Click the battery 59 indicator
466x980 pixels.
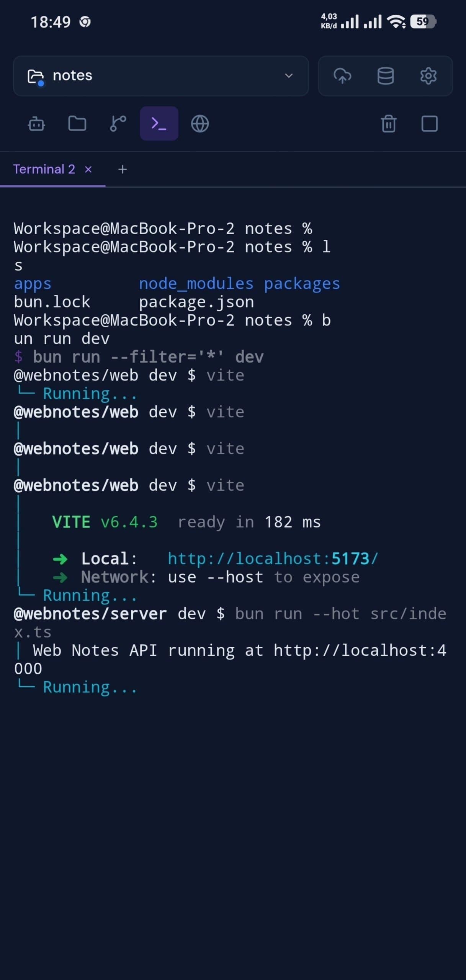(423, 21)
